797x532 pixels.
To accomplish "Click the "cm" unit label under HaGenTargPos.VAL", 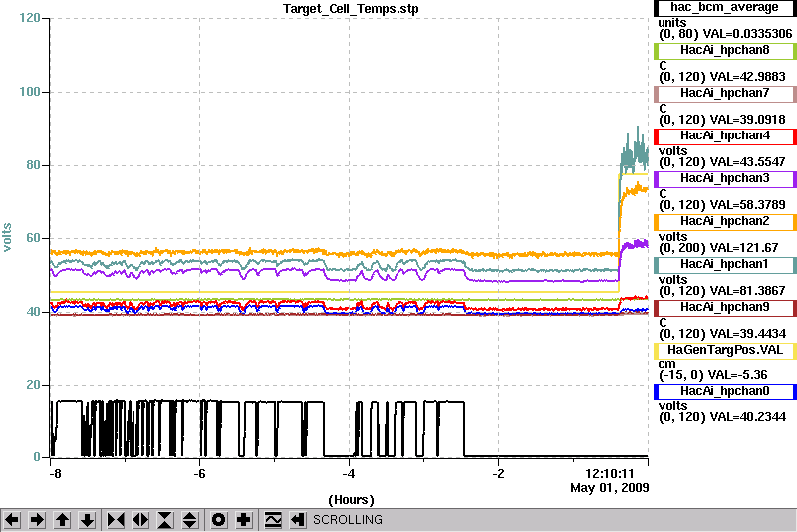I will tap(666, 364).
